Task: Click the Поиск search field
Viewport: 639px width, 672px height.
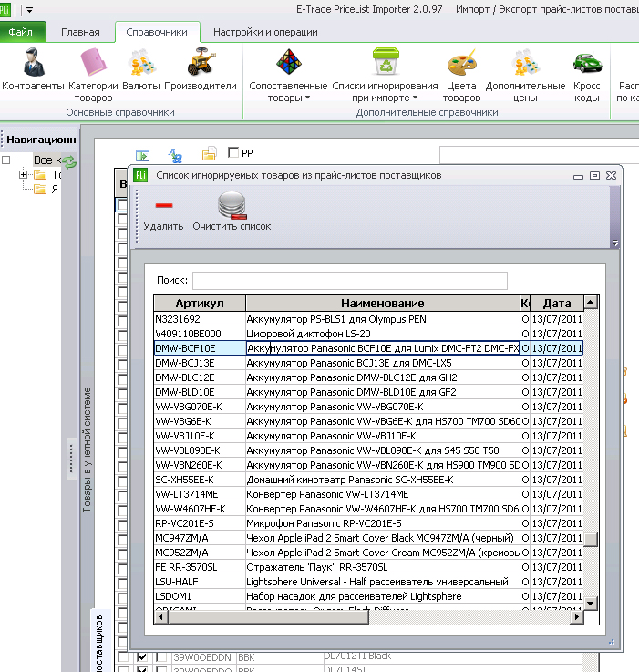Action: [x=350, y=280]
